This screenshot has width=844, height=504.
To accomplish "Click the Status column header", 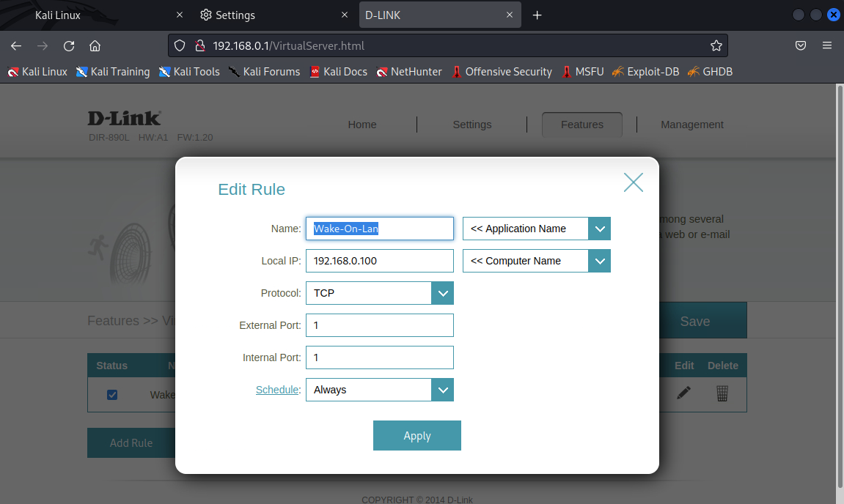I will [112, 366].
